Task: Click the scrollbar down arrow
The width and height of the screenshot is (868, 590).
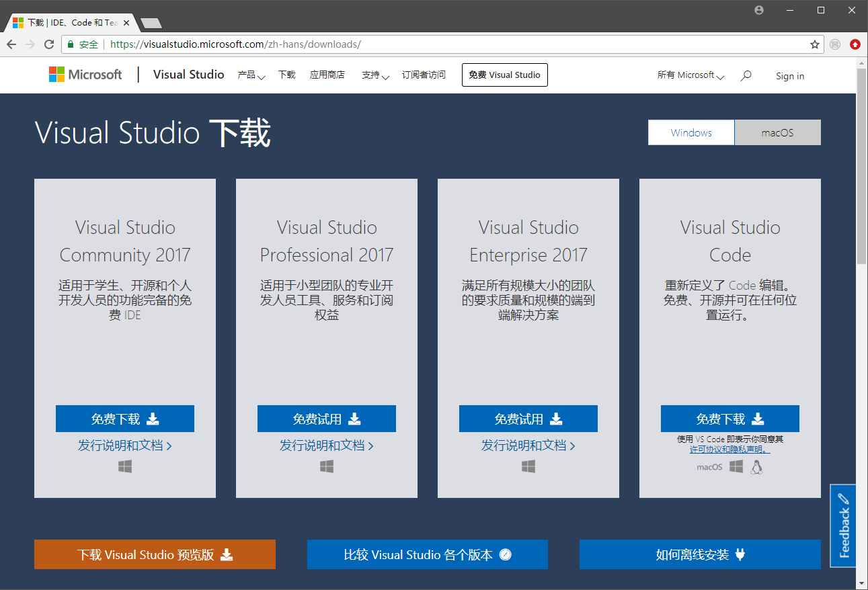Action: click(862, 583)
